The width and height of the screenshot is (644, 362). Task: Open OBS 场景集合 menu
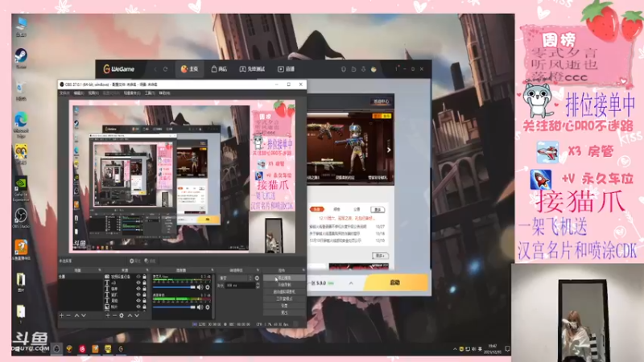[x=132, y=93]
